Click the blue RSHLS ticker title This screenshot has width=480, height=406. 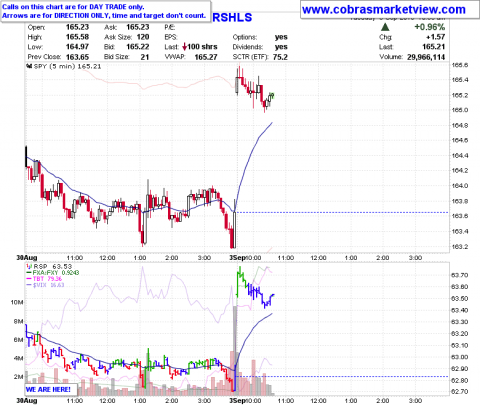(232, 17)
